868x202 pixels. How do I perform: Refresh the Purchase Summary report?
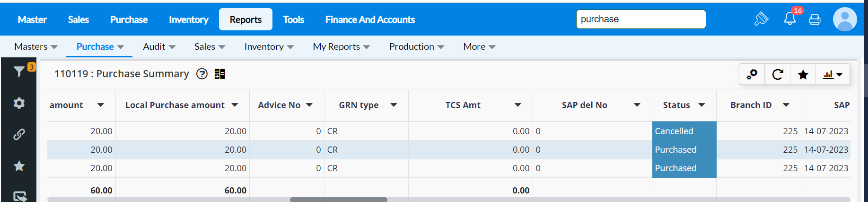[x=777, y=74]
